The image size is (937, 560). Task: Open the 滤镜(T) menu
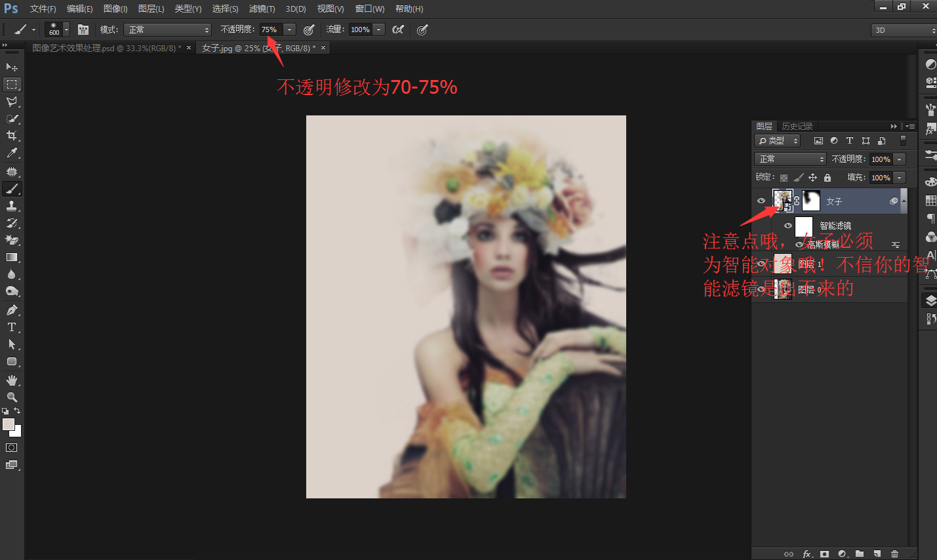coord(262,9)
